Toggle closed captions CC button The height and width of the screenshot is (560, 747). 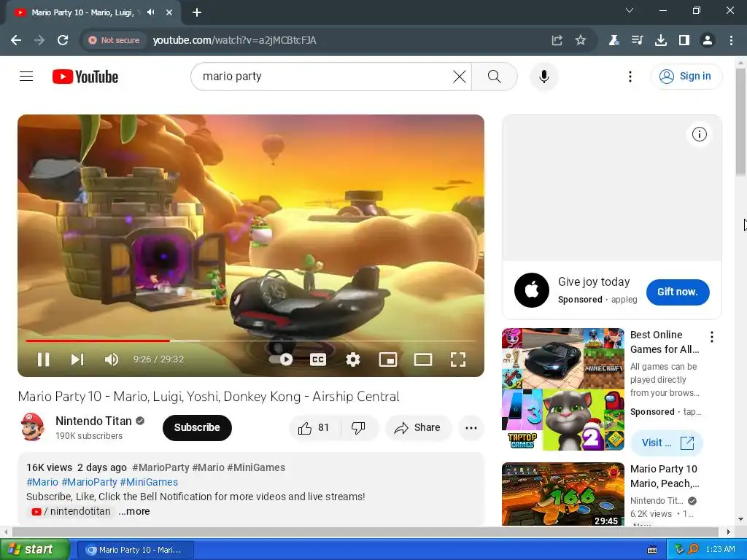pos(318,359)
